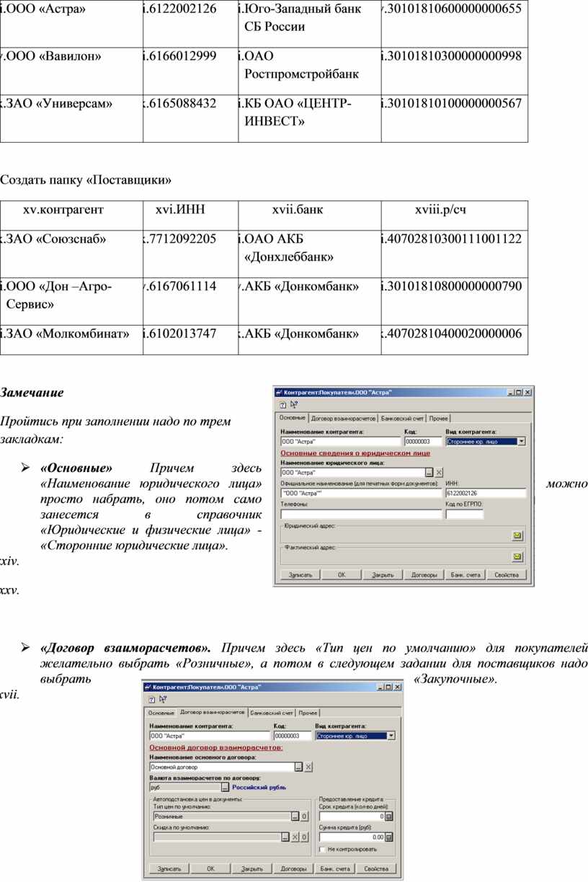Open the picker beside Наименование основного договора
The height and width of the screenshot is (882, 588).
coord(298,767)
